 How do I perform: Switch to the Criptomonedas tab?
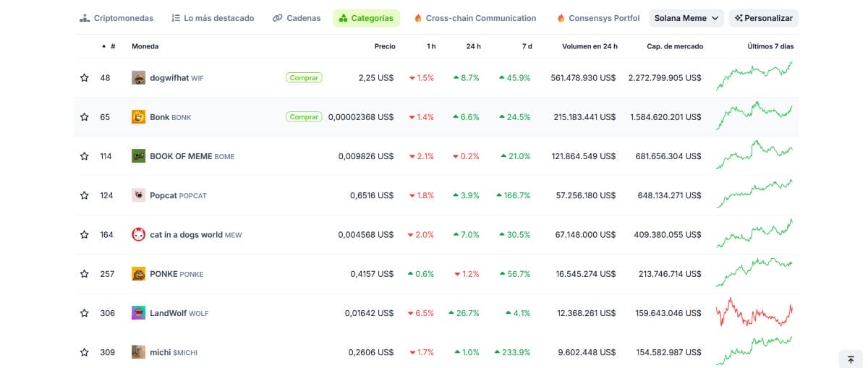click(116, 18)
